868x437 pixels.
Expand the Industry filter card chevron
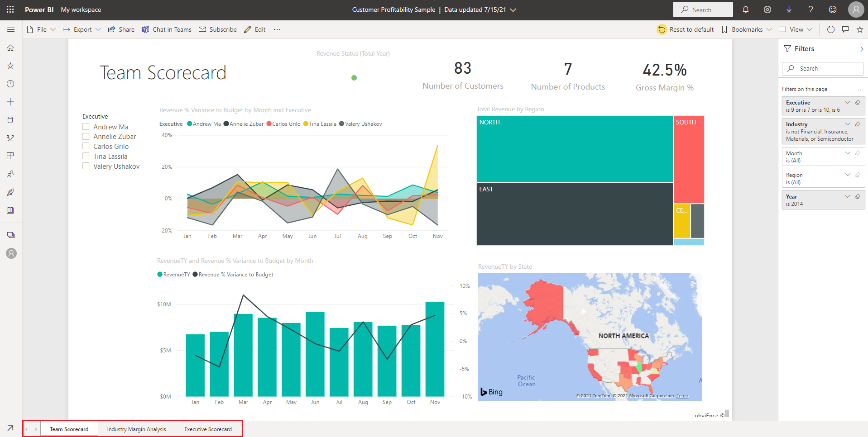[848, 124]
